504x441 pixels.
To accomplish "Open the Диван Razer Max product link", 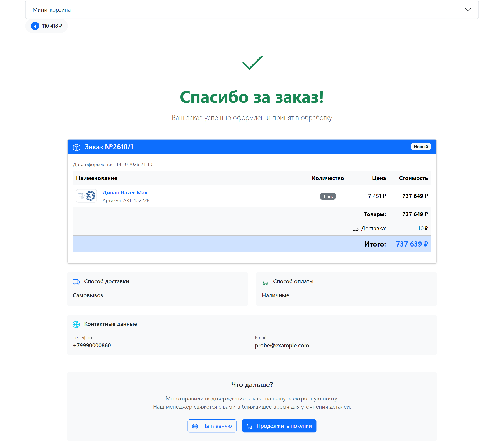I will 125,193.
